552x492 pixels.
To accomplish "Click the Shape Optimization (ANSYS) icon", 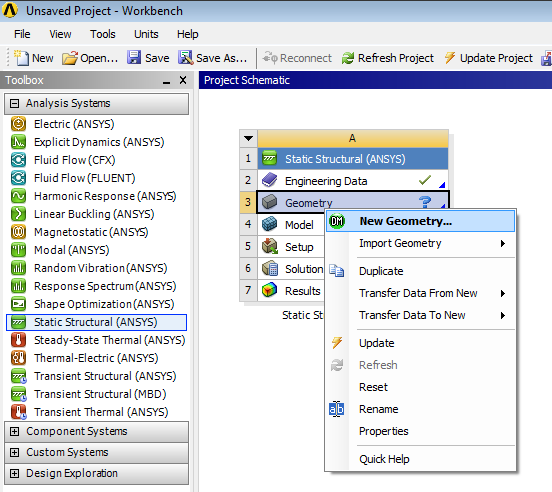I will 18,304.
